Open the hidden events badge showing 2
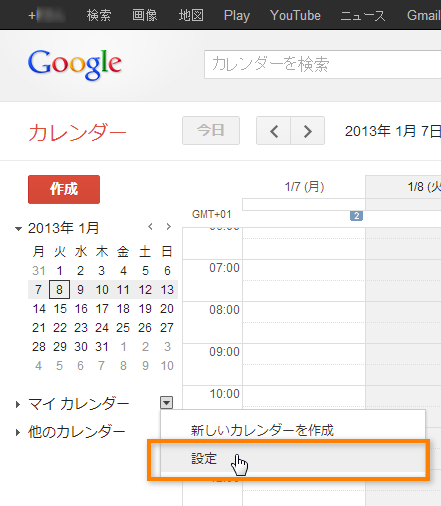 pos(356,216)
